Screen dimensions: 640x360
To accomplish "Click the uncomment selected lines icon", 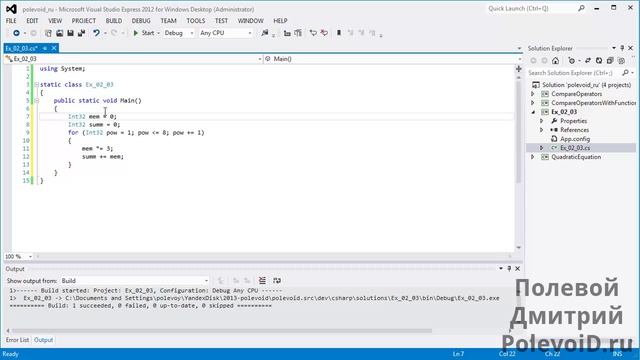I will pos(324,33).
